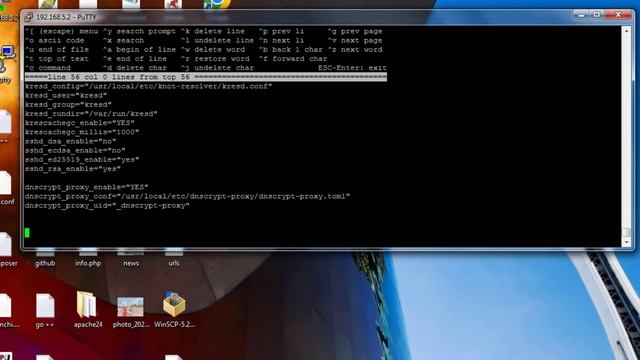Click the "^[ (escape) menu" help entry
This screenshot has height=360, width=640.
[x=61, y=31]
